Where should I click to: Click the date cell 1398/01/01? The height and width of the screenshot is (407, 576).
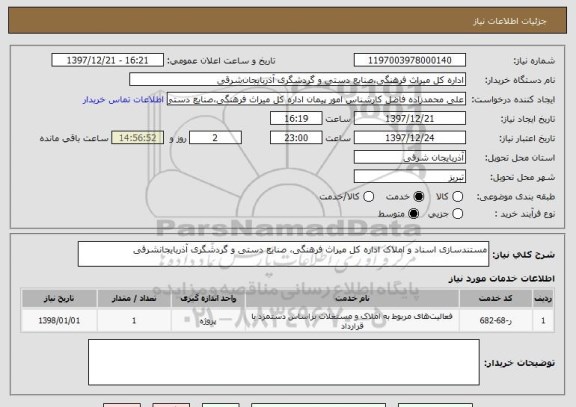(59, 321)
